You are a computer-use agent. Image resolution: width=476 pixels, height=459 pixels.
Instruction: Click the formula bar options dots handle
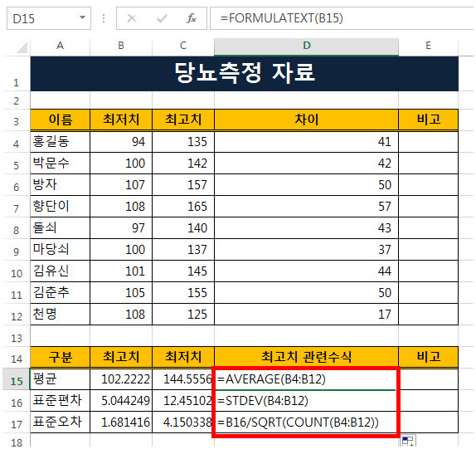[104, 18]
